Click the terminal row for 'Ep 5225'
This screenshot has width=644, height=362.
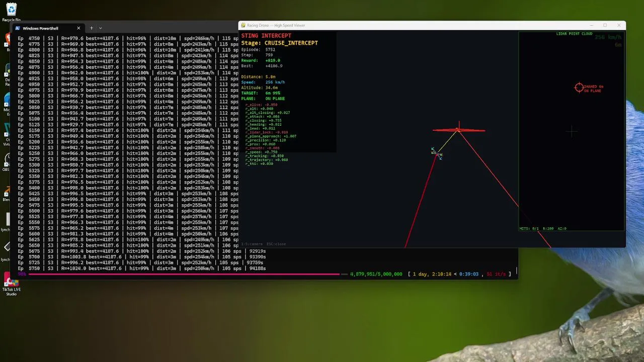coord(128,148)
